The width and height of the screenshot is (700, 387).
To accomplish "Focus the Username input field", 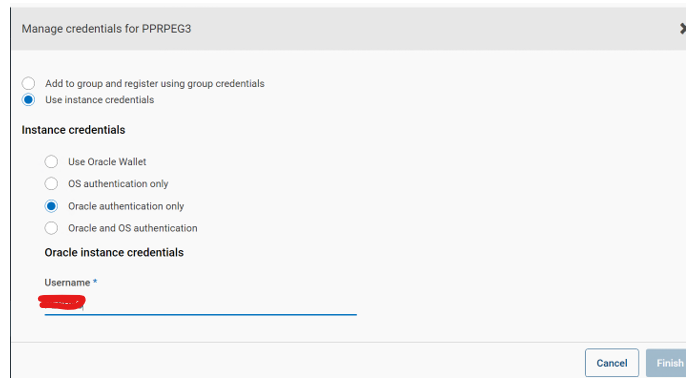I will pos(200,304).
